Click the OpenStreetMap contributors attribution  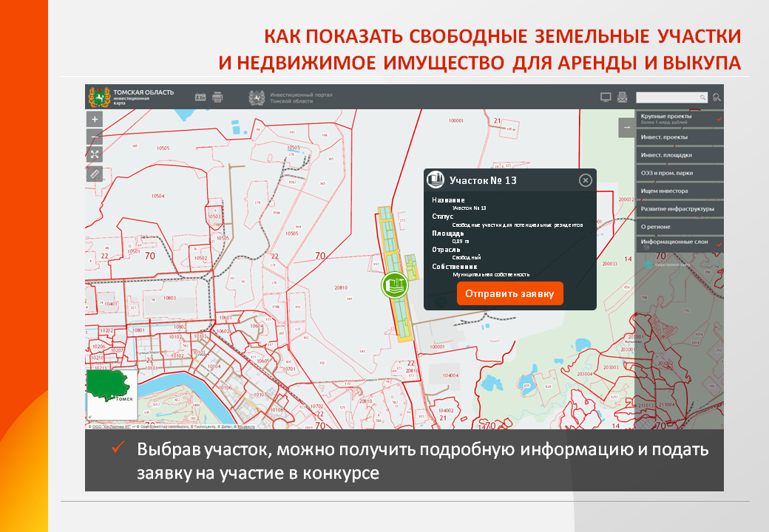(161, 426)
